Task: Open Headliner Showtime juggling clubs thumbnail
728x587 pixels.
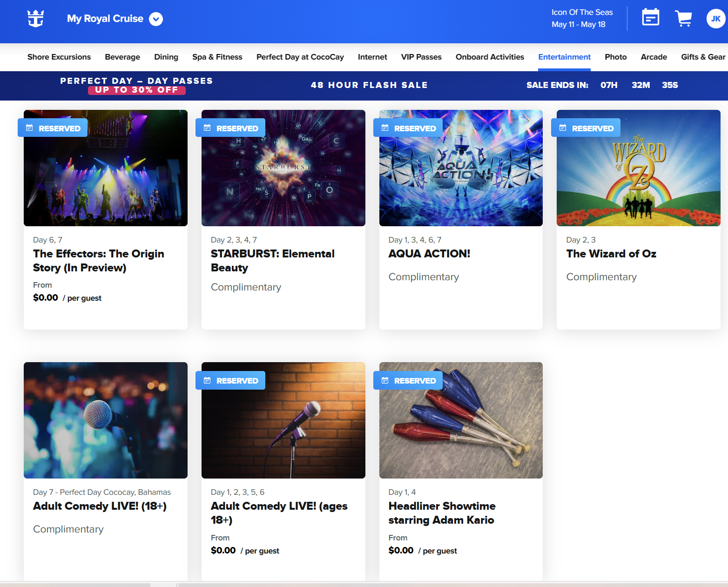Action: 461,420
